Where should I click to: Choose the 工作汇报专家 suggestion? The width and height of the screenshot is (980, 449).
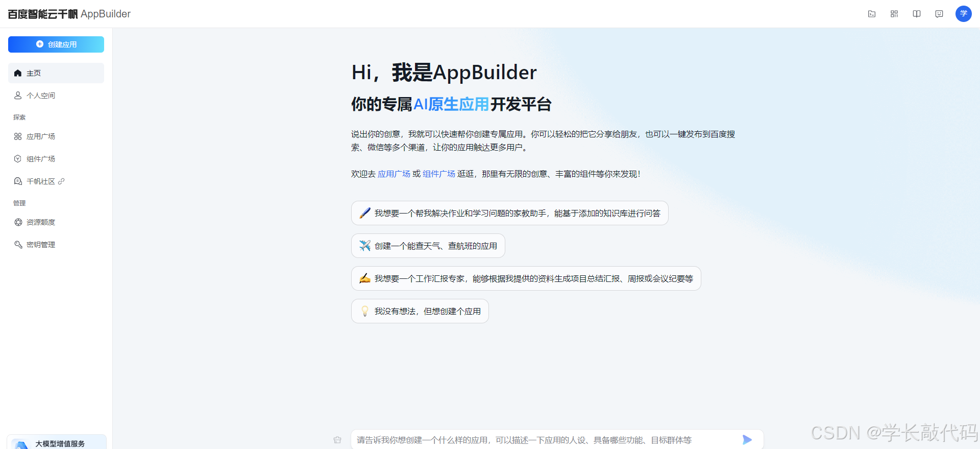point(526,278)
